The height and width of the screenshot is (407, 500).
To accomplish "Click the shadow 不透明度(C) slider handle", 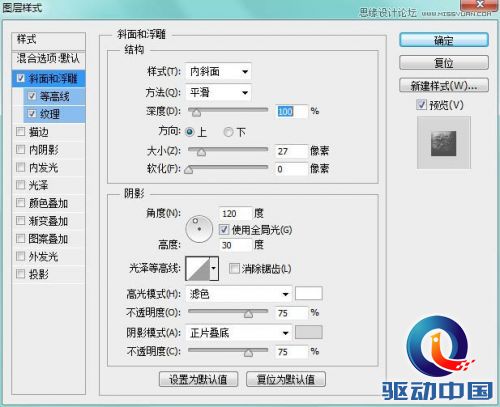I will click(x=248, y=352).
